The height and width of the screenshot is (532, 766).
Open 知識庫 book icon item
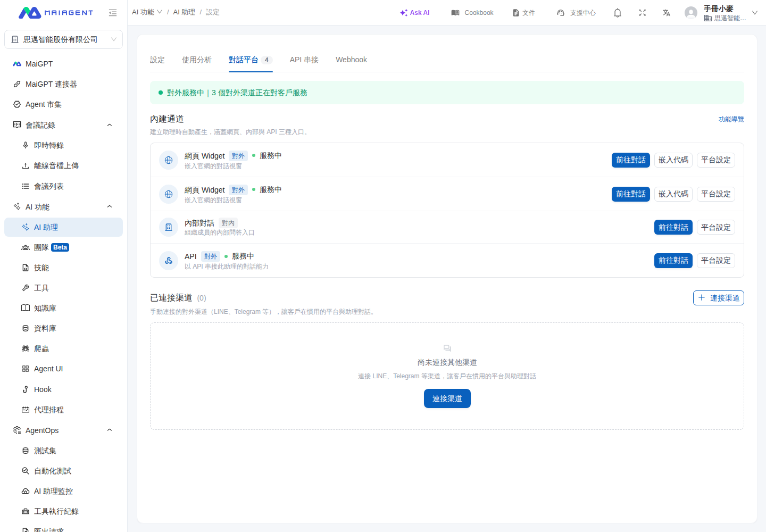(x=63, y=308)
